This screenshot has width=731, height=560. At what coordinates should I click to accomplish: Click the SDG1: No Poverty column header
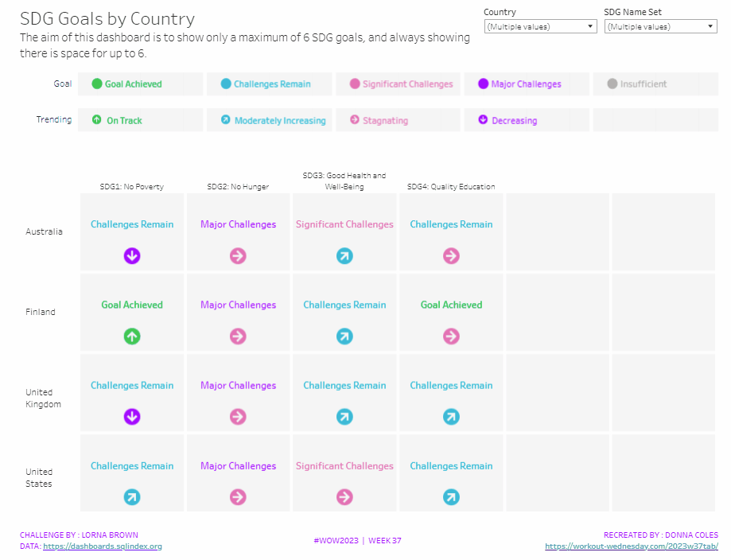pos(132,187)
